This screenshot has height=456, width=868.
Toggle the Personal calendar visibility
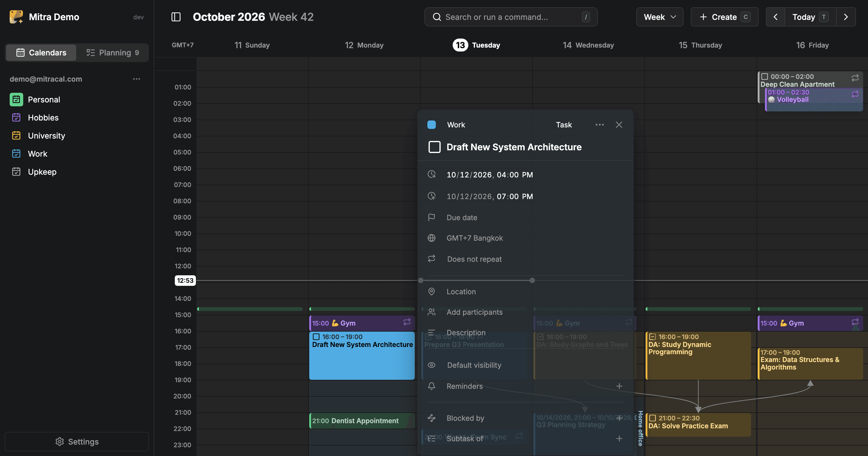click(16, 99)
